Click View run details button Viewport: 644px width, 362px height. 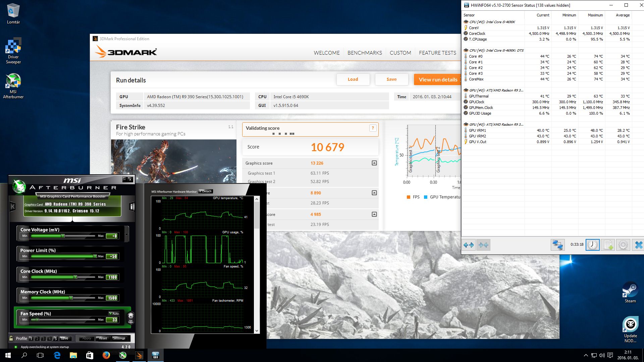(x=438, y=79)
